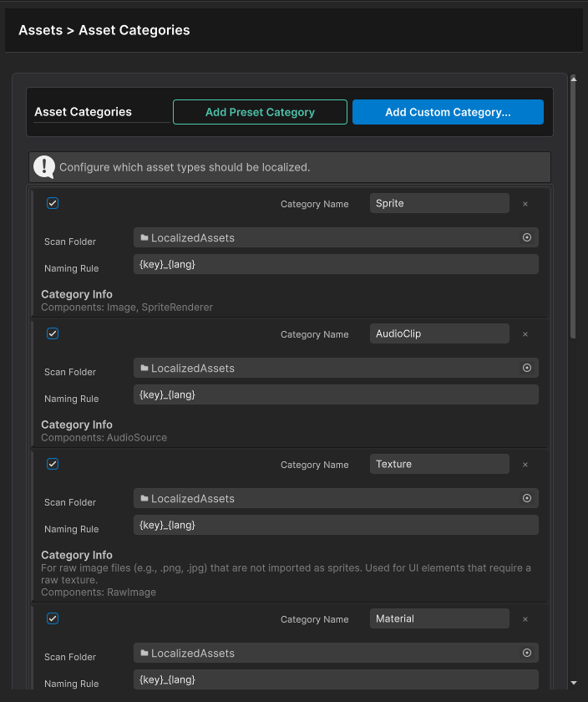Uncheck the Material category checkbox
588x702 pixels.
(53, 618)
